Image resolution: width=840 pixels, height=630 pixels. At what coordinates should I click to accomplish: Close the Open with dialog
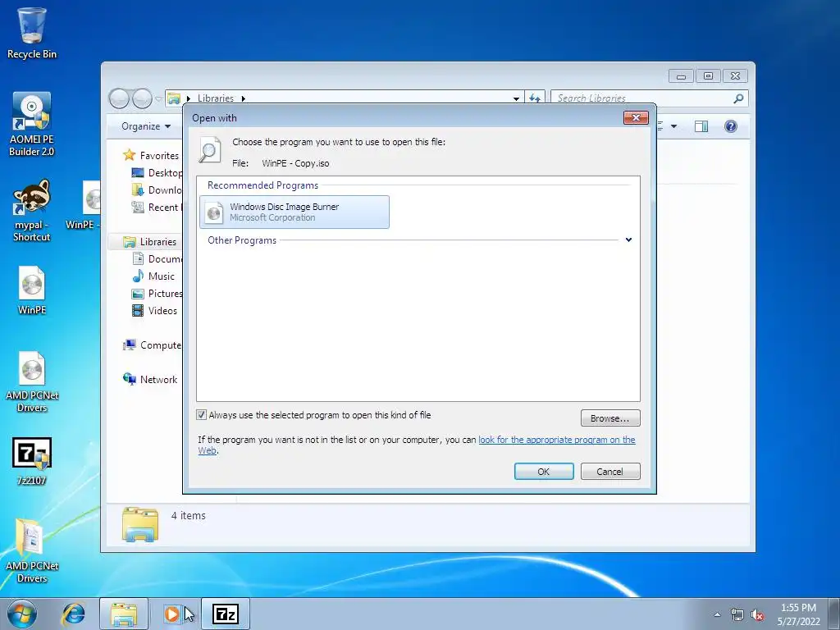636,118
